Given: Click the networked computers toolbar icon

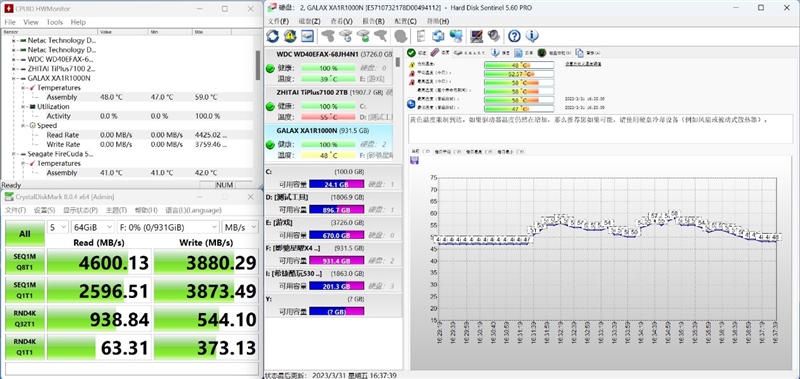Looking at the screenshot, I should [456, 36].
